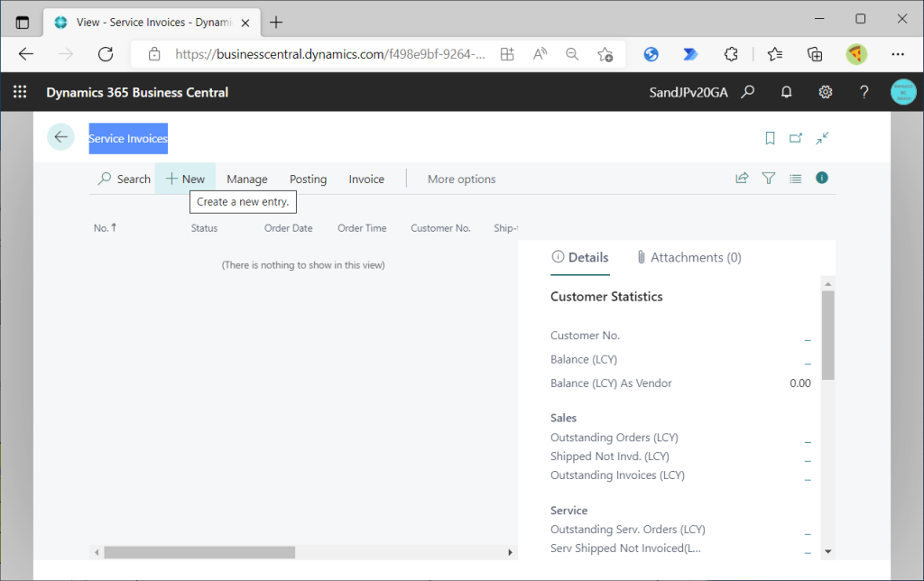Click the FactBox scroll up arrow
Viewport: 924px width, 581px height.
(828, 284)
